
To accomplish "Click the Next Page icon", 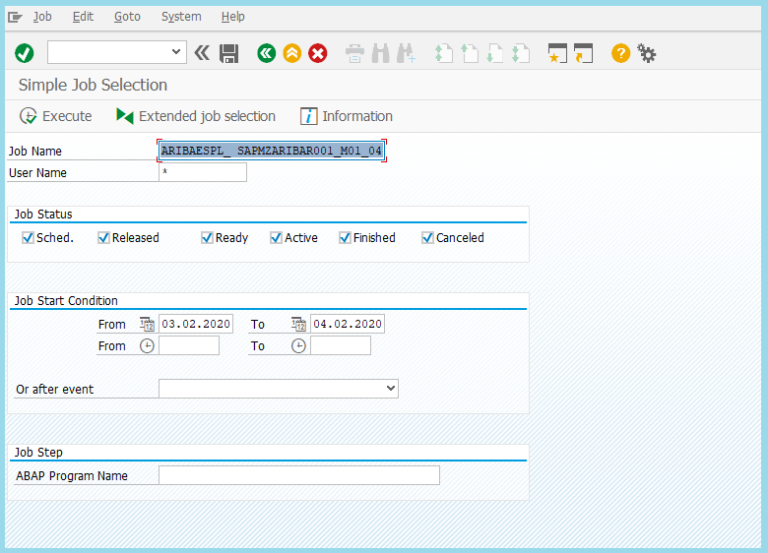I will coord(495,53).
